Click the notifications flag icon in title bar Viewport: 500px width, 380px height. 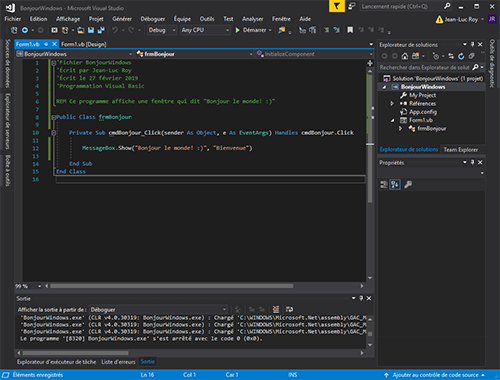point(337,6)
